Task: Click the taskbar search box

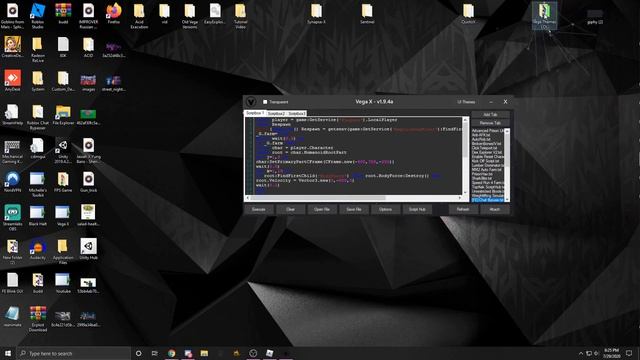Action: (x=74, y=353)
